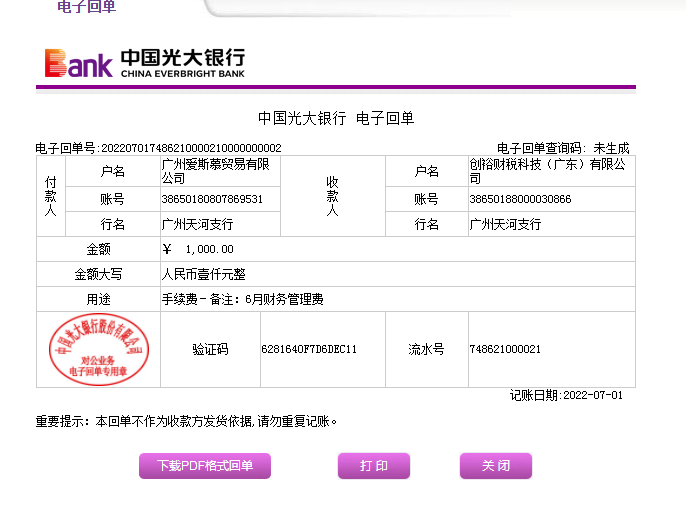Screen dimensions: 686x506
Task: Select payee account 38650188000030866
Action: pyautogui.click(x=520, y=199)
